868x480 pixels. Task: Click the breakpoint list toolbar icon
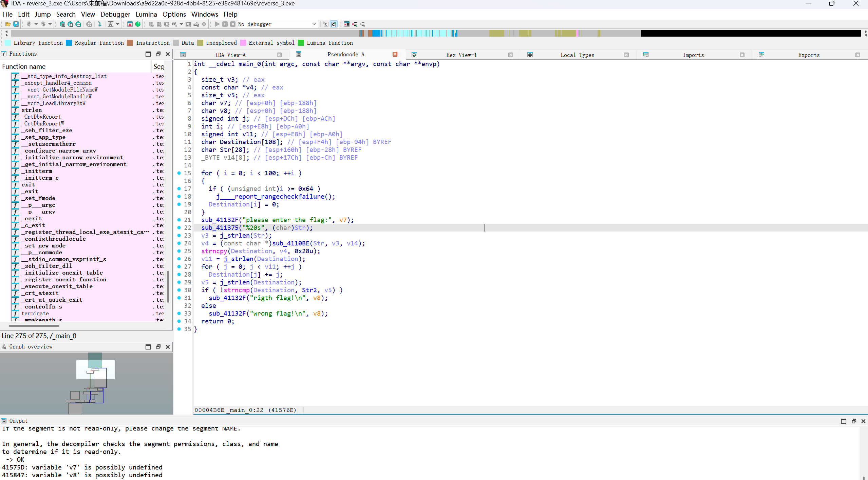(x=346, y=24)
